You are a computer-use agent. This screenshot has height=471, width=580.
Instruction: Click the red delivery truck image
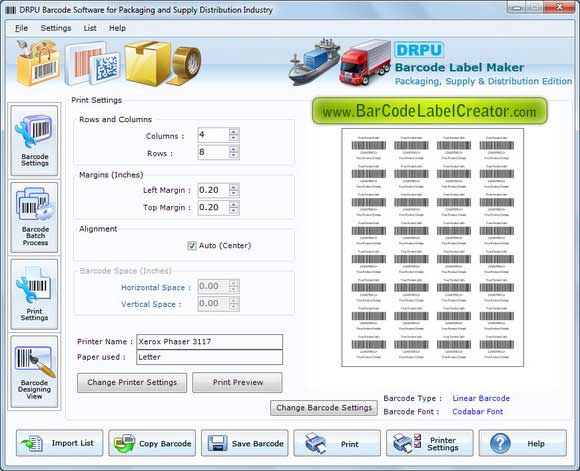365,63
